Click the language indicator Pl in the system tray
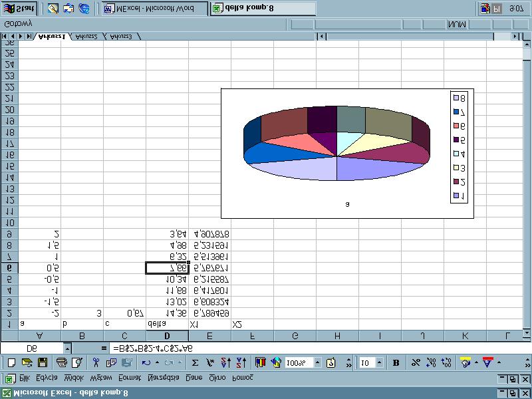The height and width of the screenshot is (399, 532). point(496,9)
